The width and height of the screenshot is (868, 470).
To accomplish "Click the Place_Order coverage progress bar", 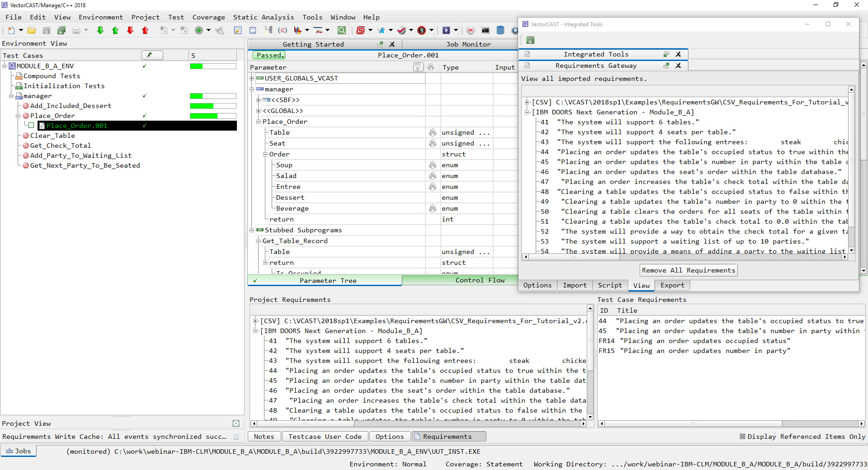I will (x=212, y=116).
